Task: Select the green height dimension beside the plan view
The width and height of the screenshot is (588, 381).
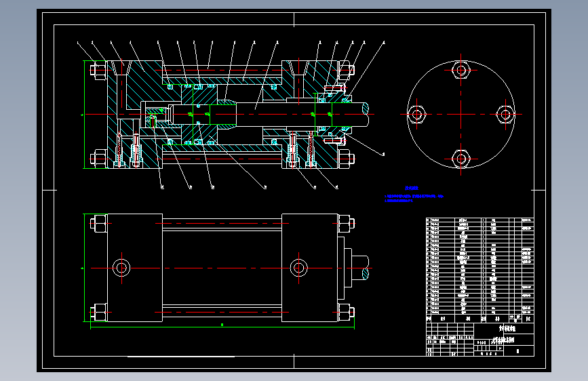Action: (84, 268)
